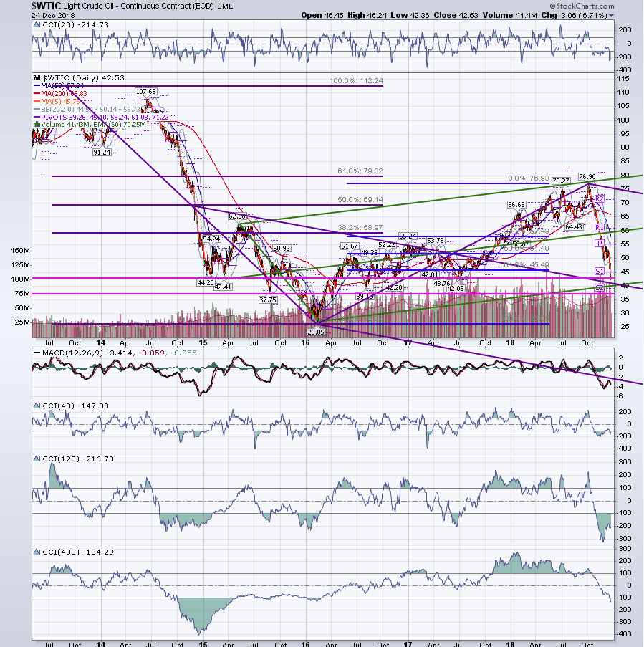Click the P pivot point marker
Viewport: 644px width, 647px height.
[599, 244]
